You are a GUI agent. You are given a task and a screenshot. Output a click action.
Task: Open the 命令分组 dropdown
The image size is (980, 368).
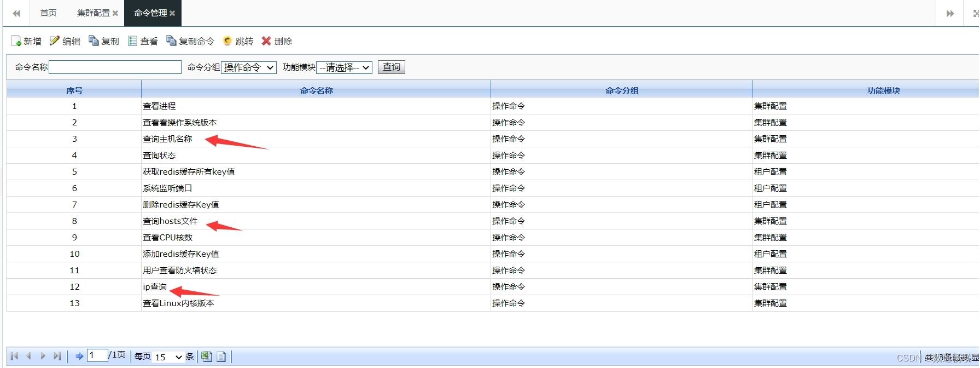tap(249, 67)
